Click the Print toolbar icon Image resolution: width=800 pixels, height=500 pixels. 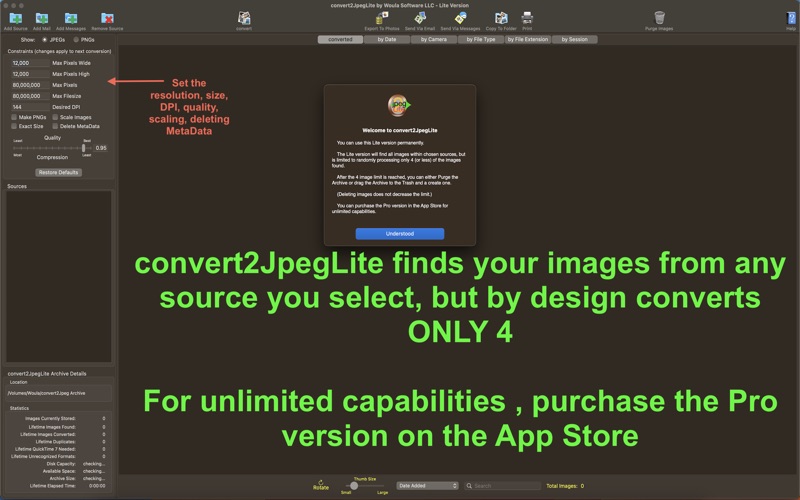pos(527,18)
